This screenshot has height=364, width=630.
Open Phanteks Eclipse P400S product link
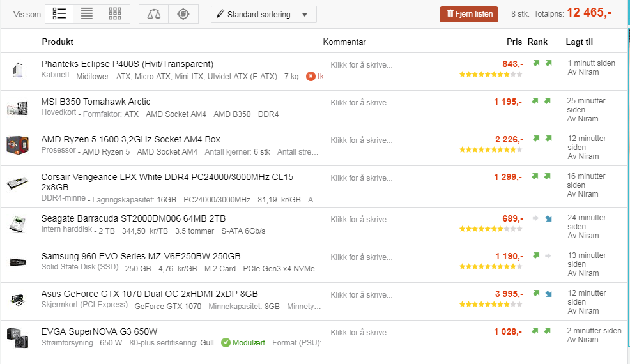click(x=127, y=64)
